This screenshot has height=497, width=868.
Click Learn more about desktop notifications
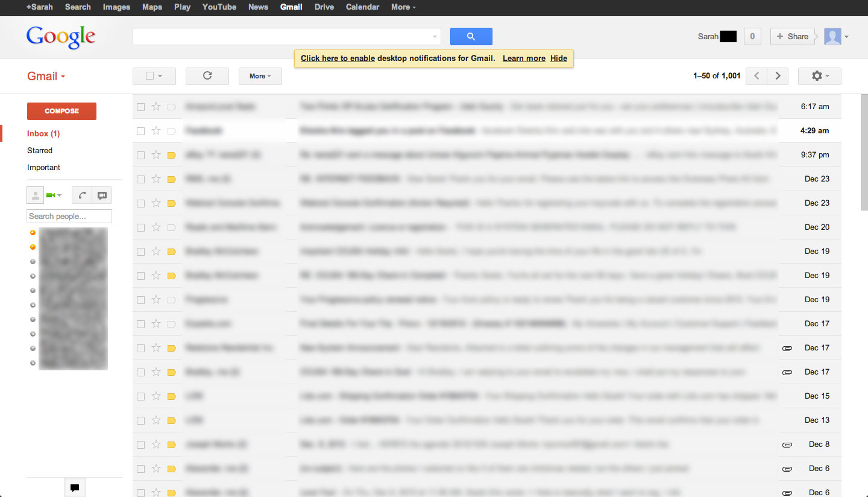524,58
